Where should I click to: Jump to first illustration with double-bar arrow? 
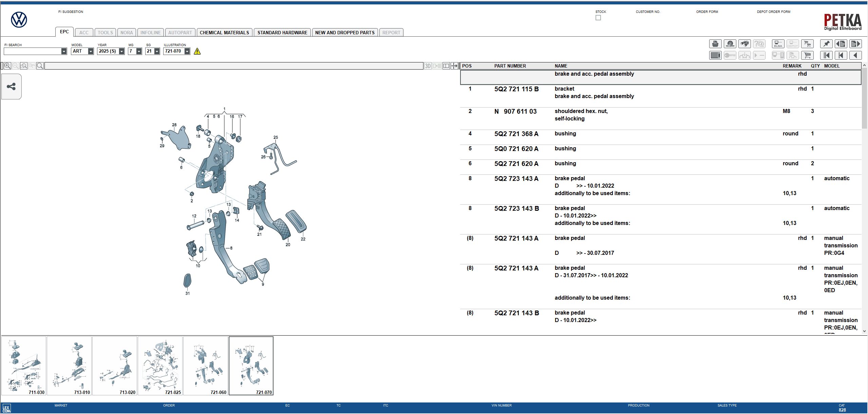point(826,55)
